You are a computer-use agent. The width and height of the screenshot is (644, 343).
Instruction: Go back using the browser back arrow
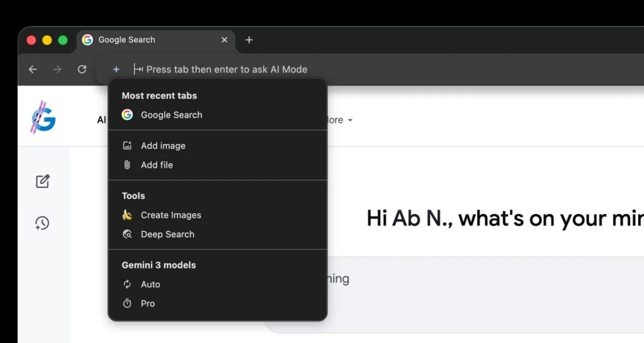click(x=32, y=70)
